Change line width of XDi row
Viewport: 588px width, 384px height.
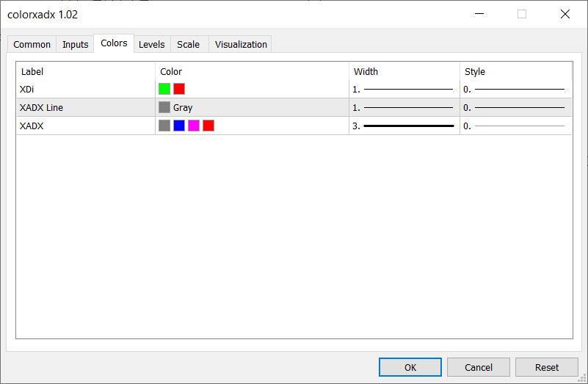click(x=404, y=90)
